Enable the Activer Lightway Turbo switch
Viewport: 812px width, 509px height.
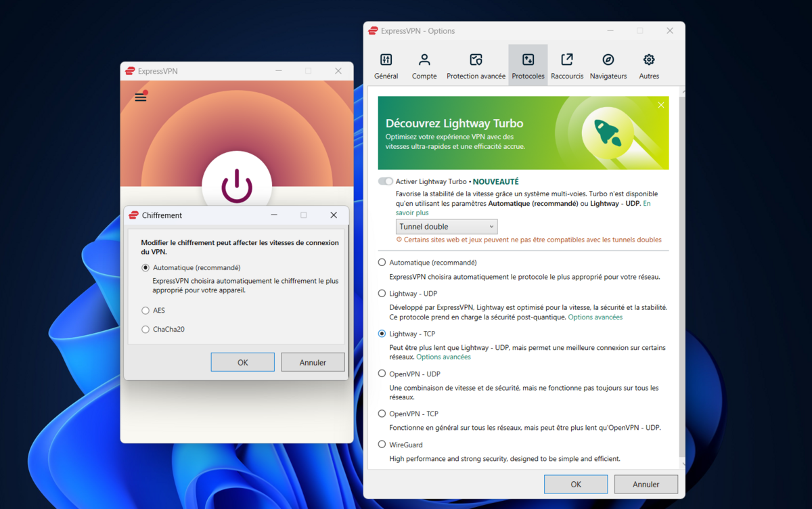[386, 181]
